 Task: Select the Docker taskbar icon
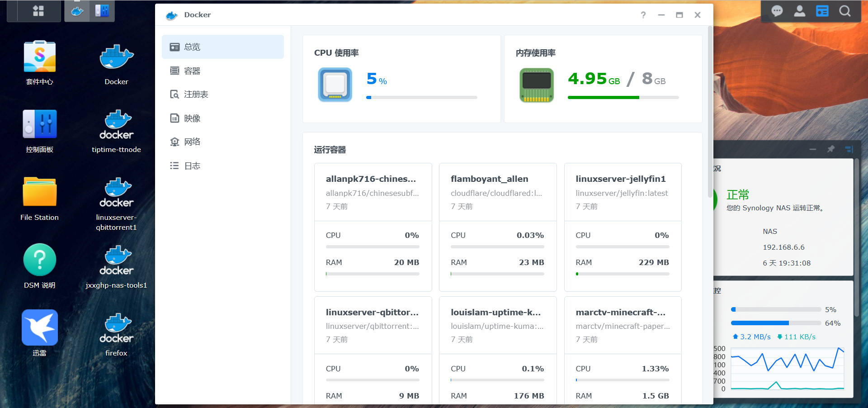[77, 11]
